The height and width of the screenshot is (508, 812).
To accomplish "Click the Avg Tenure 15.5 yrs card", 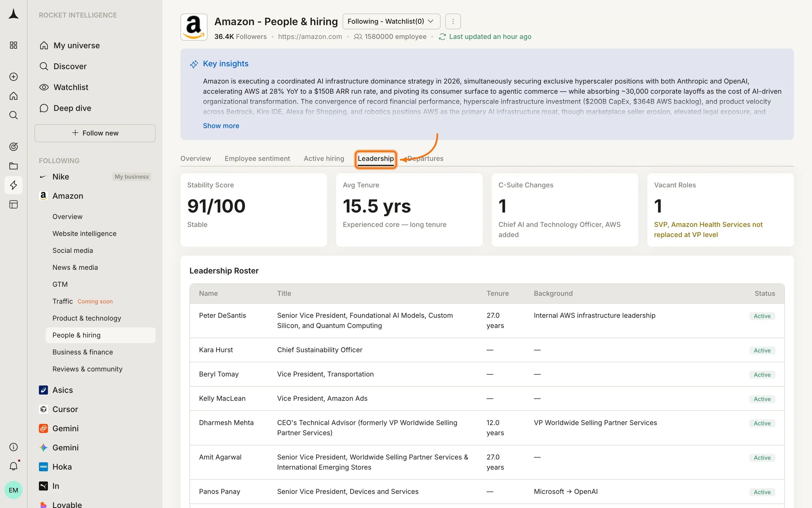I will [409, 210].
